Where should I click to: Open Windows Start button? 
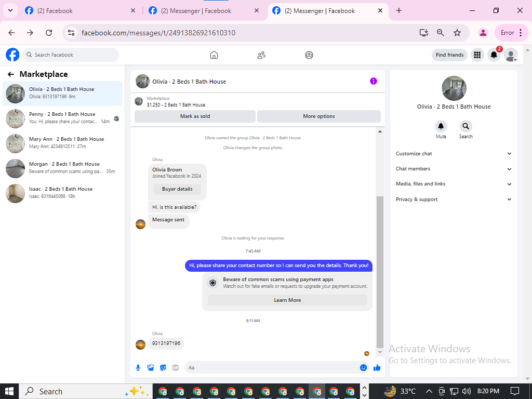[9, 391]
